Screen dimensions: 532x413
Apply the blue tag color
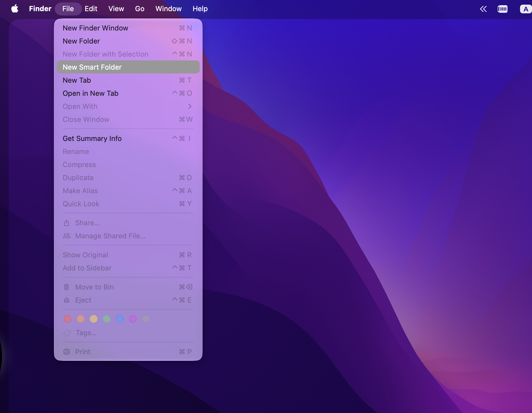pos(120,319)
